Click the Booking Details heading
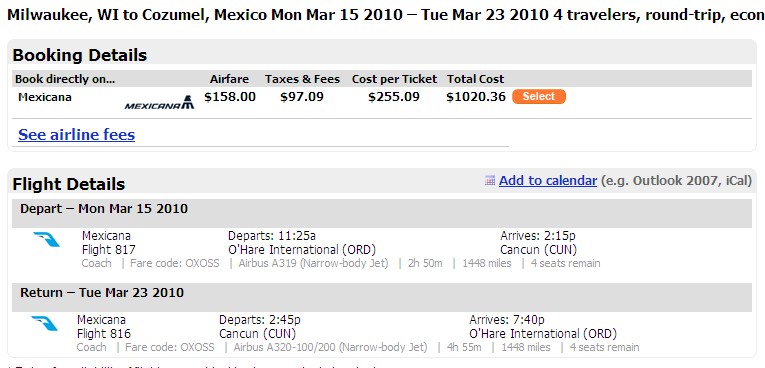Image resolution: width=765 pixels, height=368 pixels. [80, 55]
